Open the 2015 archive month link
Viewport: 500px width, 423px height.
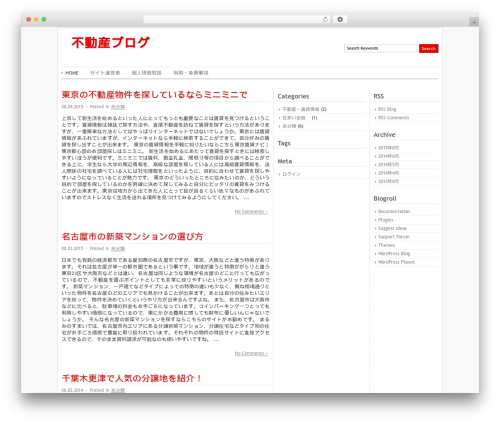coord(388,148)
